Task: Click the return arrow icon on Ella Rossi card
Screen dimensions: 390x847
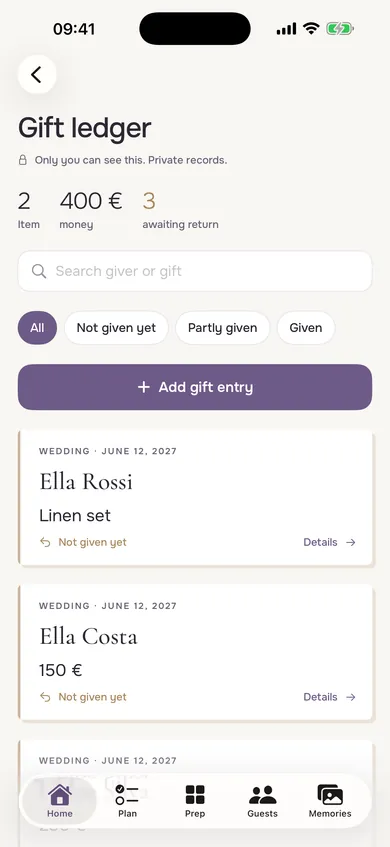Action: pyautogui.click(x=45, y=542)
